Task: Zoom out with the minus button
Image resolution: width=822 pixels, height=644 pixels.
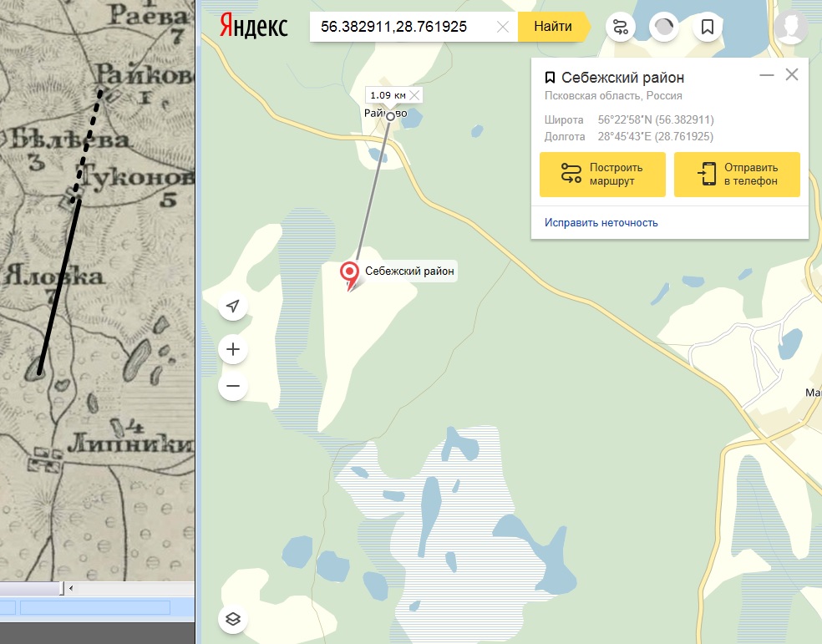Action: coord(233,386)
